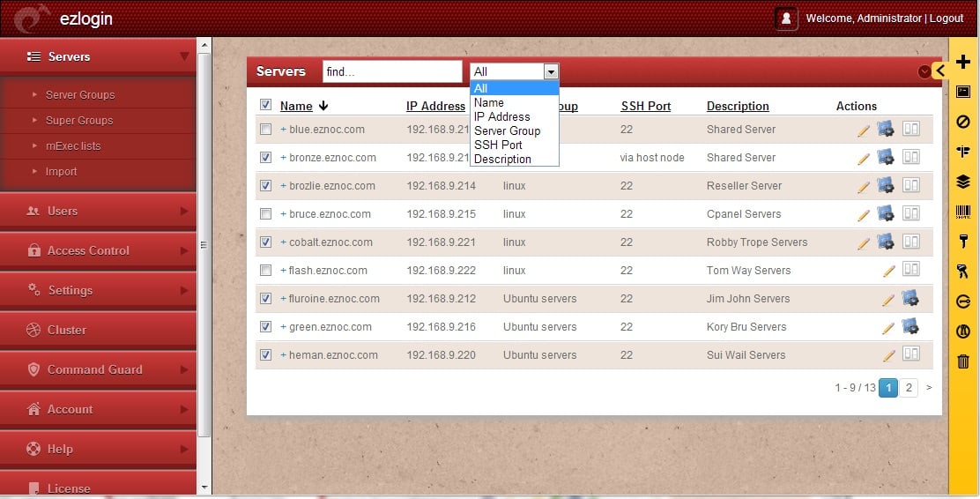This screenshot has width=980, height=499.
Task: Uncheck the brozlie.eznoc.com row checkbox
Action: pos(265,186)
